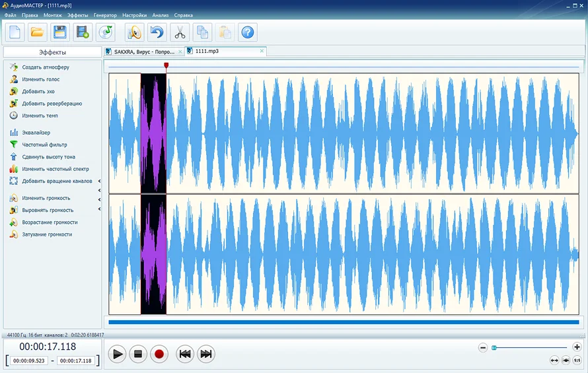
Task: Close the 1111.mp3 tab
Action: [x=262, y=51]
